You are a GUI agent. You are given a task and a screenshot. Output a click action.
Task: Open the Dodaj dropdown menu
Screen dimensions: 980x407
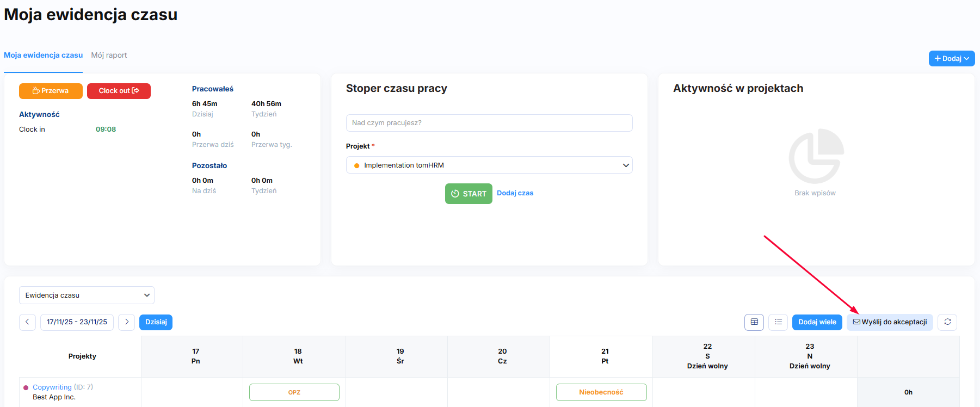tap(951, 59)
